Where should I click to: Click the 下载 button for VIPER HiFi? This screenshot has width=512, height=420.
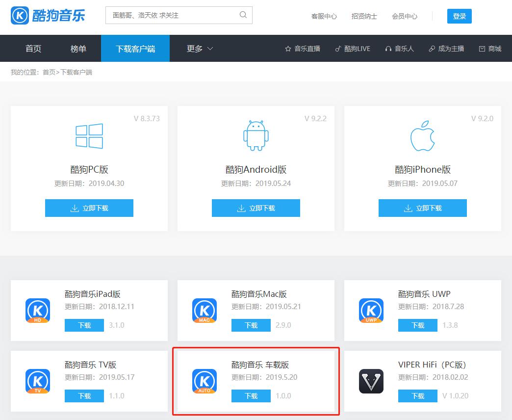[417, 395]
